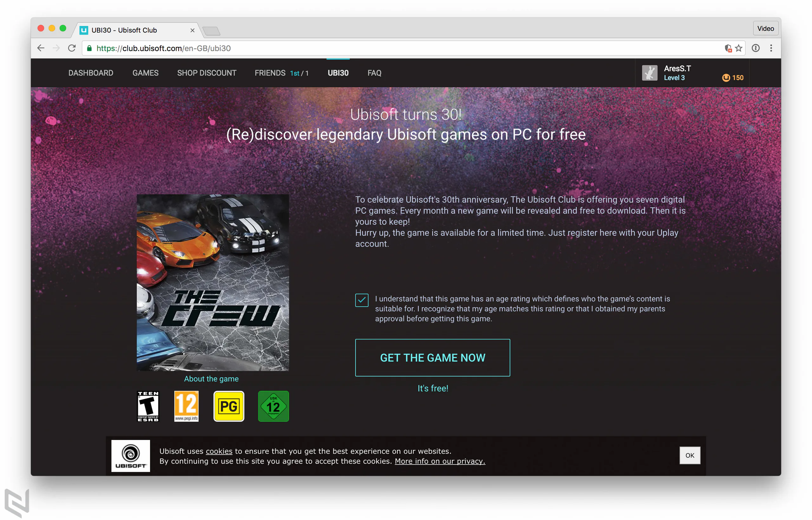Follow the cookies link in the banner
Screen dimensions: 812x520
219,451
